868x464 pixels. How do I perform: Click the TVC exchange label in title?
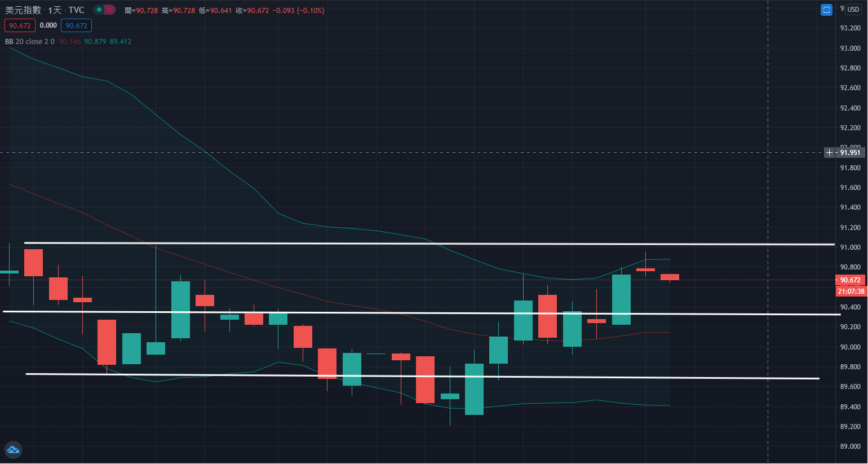coord(76,10)
